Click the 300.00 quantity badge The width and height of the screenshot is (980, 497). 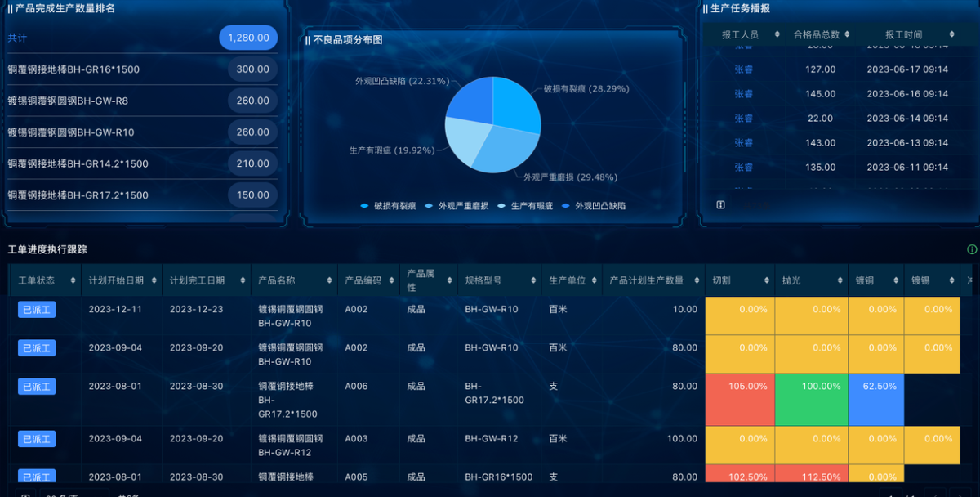tap(252, 69)
